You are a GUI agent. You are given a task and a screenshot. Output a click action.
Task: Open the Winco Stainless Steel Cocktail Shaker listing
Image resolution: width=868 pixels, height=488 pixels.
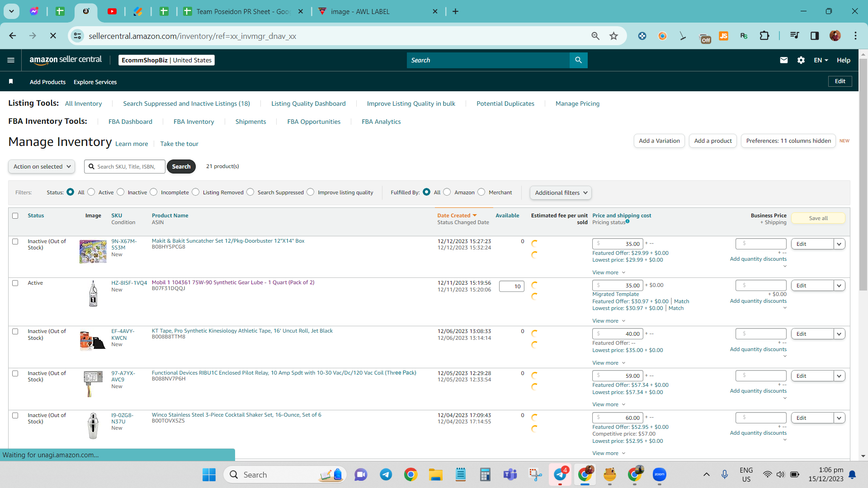coord(236,415)
